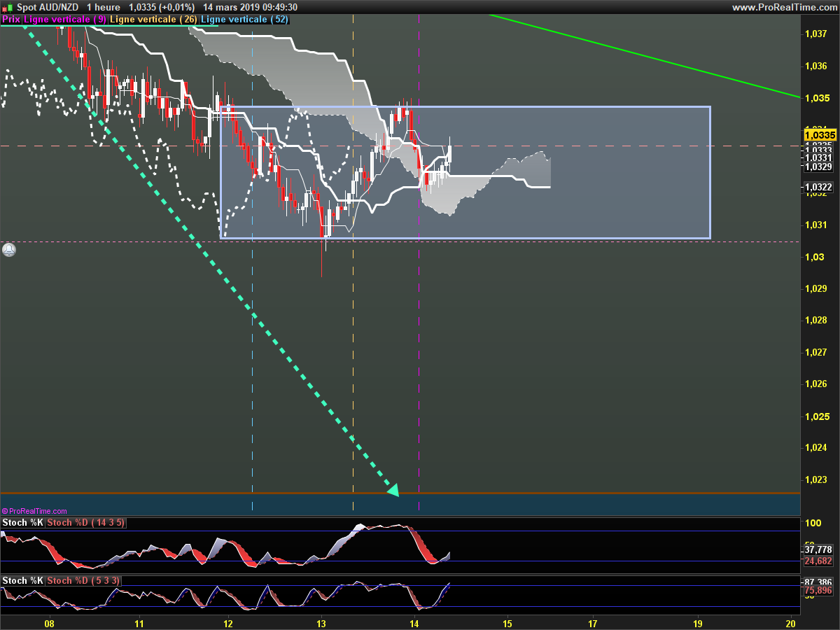Screen dimensions: 840x630
Task: Click the 1,031 price axis label
Action: tap(817, 225)
